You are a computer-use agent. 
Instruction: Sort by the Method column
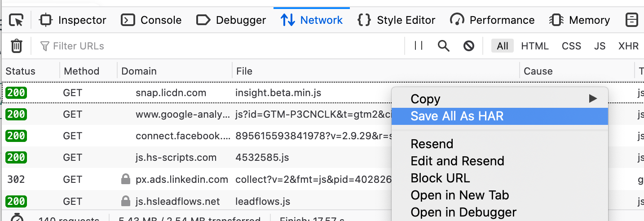tap(88, 71)
